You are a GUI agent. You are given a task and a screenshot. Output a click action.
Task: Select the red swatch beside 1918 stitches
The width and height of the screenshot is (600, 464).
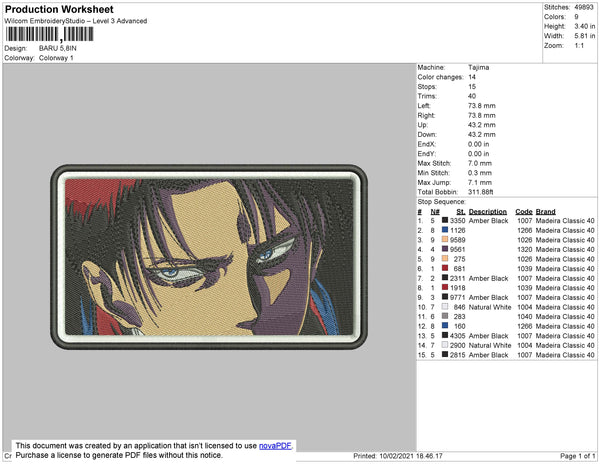[x=445, y=287]
